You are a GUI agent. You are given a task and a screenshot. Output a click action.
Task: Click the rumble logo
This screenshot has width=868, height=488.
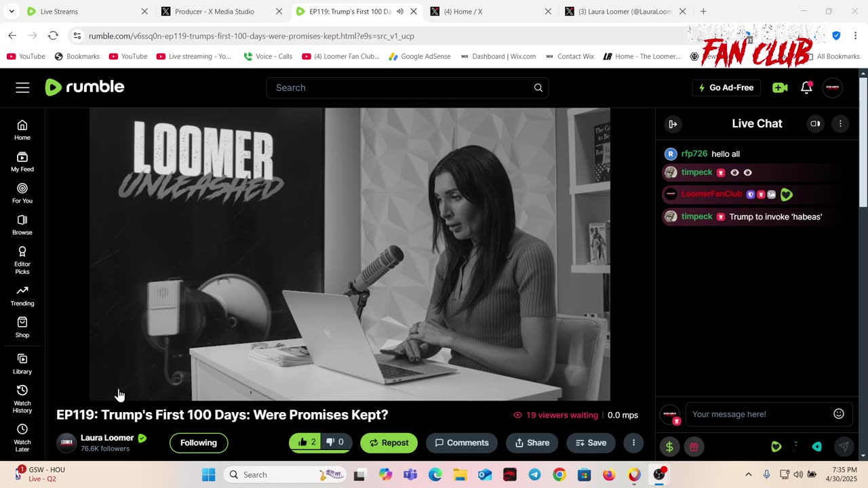click(x=85, y=87)
